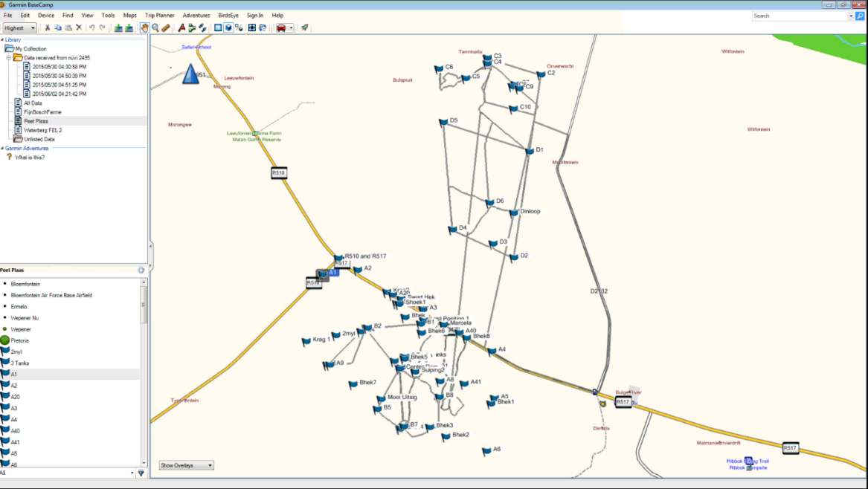Viewport: 868px width, 489px height.
Task: Click the rocket Adventure icon
Action: (304, 27)
